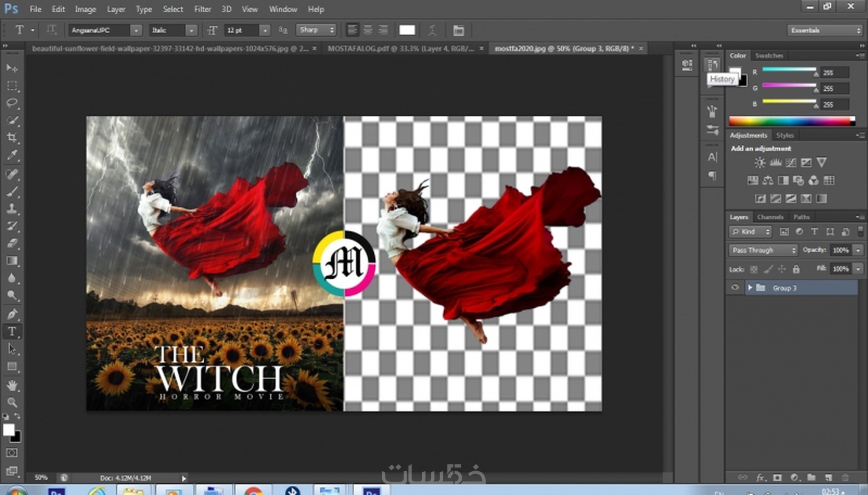Open the Opacity slider dropdown arrow
868x495 pixels.
[x=858, y=250]
